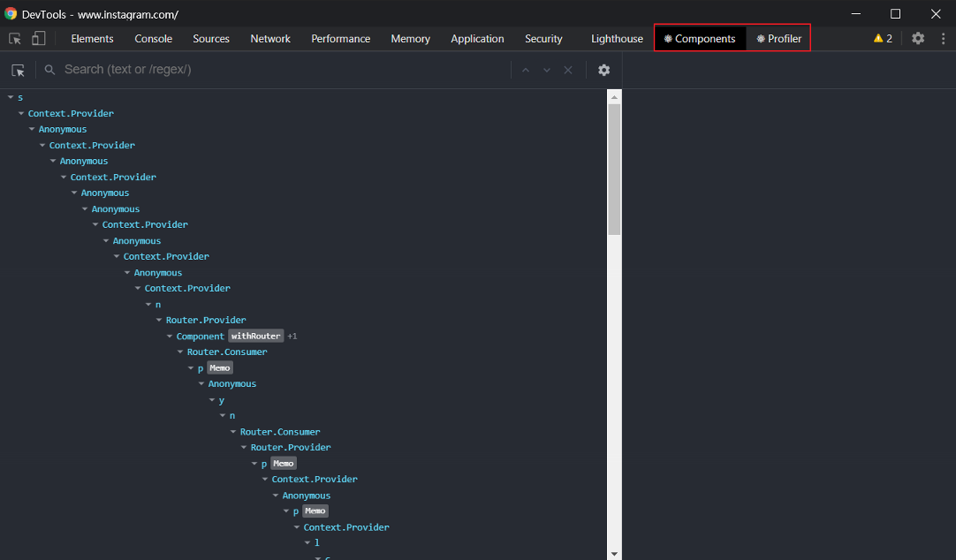Image resolution: width=956 pixels, height=560 pixels.
Task: Open the Sources tab
Action: coord(211,38)
